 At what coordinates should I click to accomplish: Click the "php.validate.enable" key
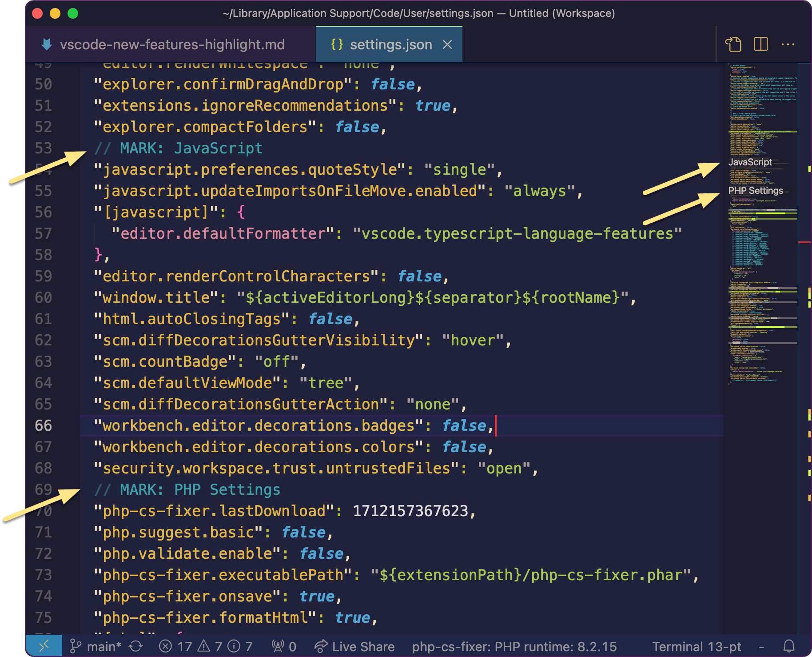click(x=187, y=554)
